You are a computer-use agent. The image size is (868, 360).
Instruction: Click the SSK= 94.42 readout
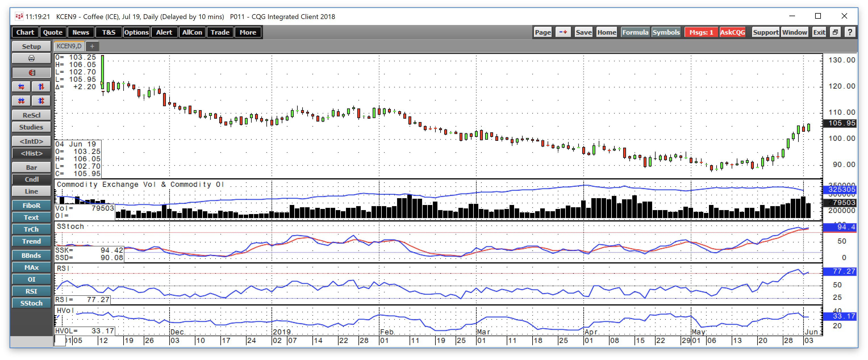89,250
